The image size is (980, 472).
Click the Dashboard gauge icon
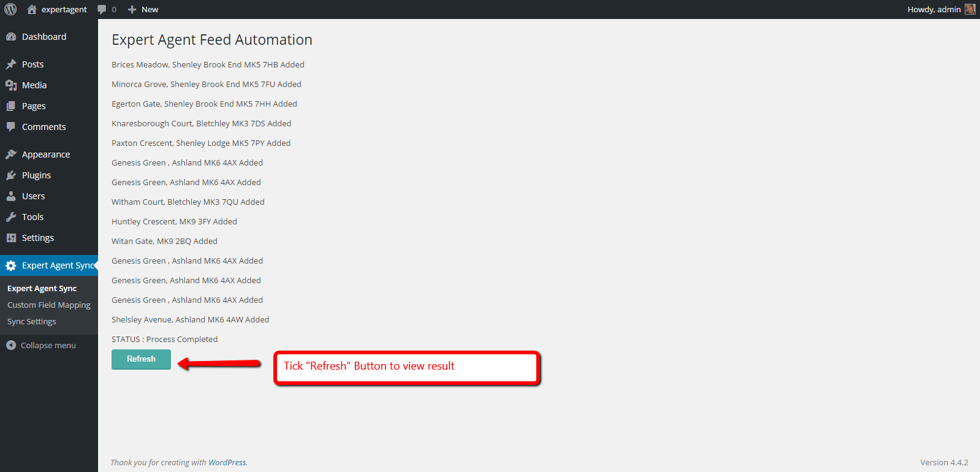point(11,37)
